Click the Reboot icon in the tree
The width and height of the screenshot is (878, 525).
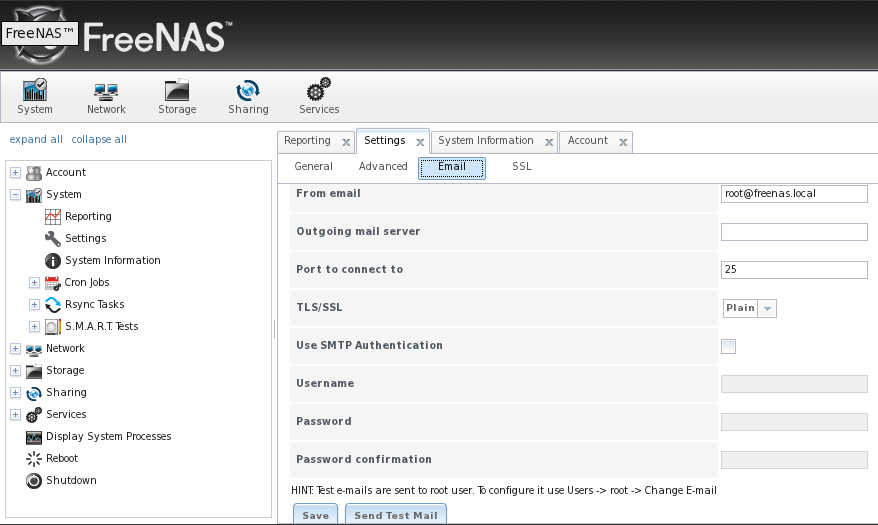click(34, 459)
